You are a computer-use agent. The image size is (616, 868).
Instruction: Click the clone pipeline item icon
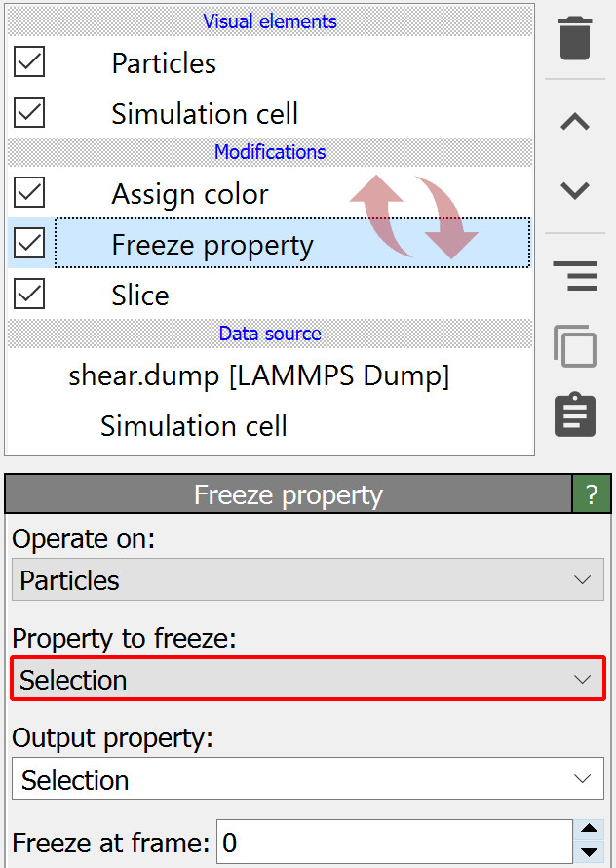[575, 345]
